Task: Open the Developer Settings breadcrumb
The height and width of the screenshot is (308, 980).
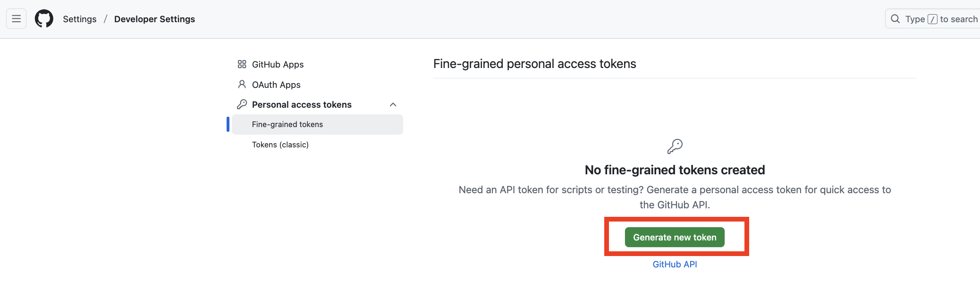Action: coord(154,19)
